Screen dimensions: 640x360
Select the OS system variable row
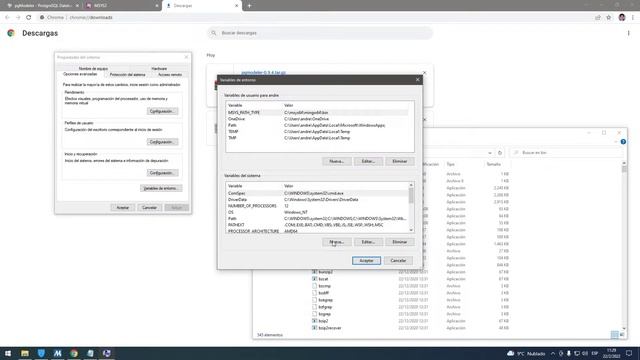pos(317,212)
